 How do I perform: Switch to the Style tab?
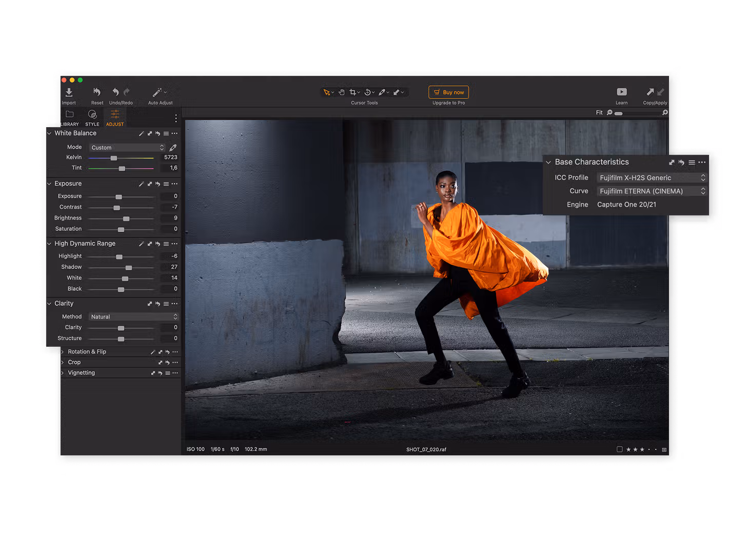click(92, 117)
